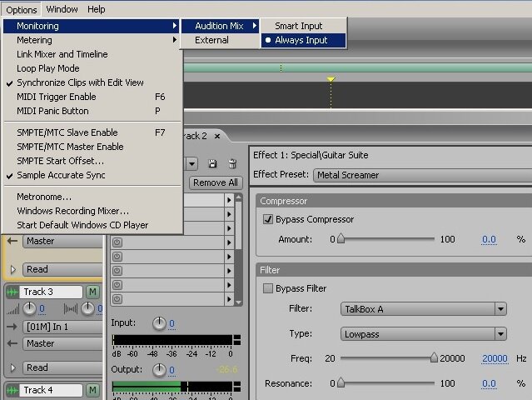
Task: Toggle power on last effect slot
Action: point(117,299)
